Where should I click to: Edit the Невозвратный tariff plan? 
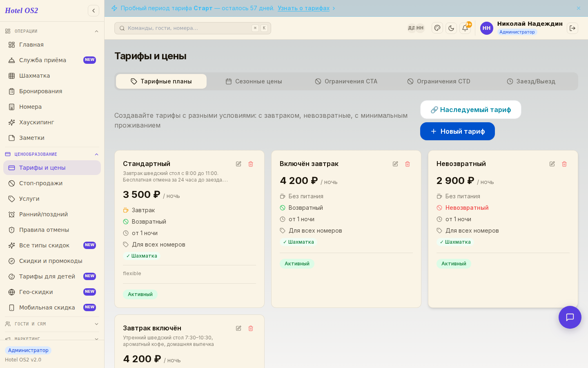coord(552,164)
